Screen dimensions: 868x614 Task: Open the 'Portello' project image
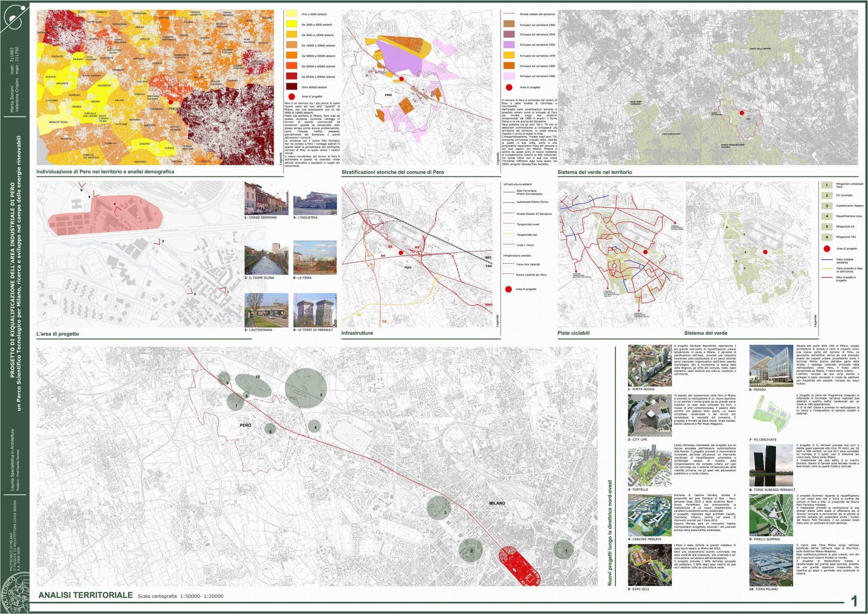point(649,466)
